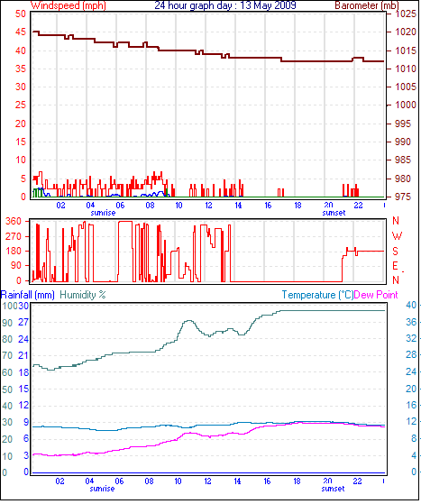
Task: Select the Humidity % legend label
Action: tap(83, 295)
